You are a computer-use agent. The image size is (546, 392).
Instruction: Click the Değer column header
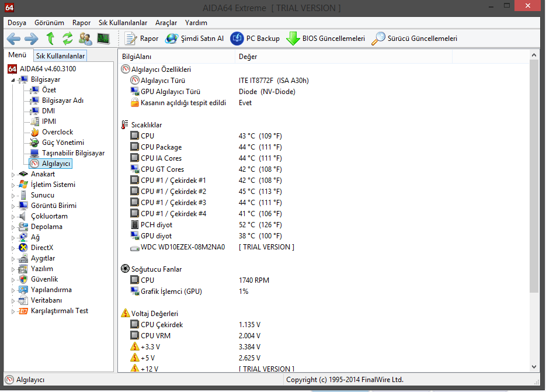(x=344, y=57)
